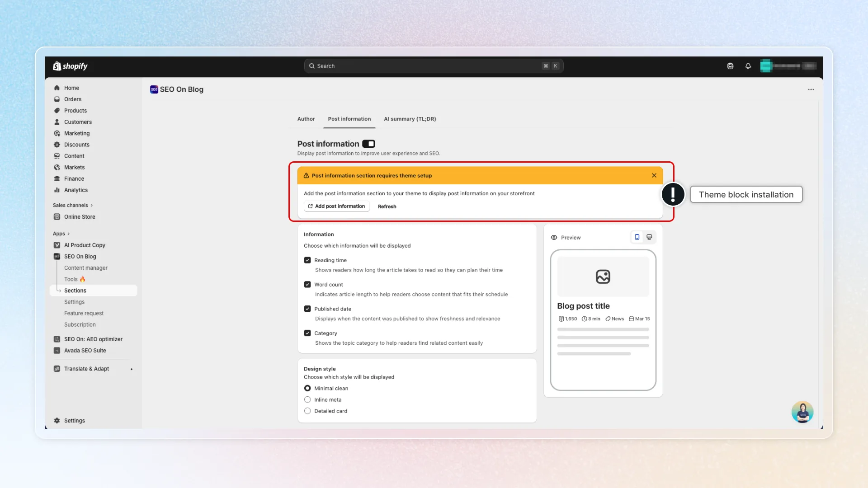The image size is (868, 488).
Task: Click the Analytics bar chart icon
Action: pyautogui.click(x=57, y=190)
